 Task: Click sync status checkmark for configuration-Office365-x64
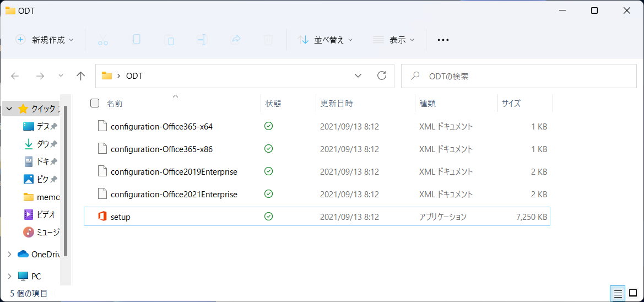[269, 126]
